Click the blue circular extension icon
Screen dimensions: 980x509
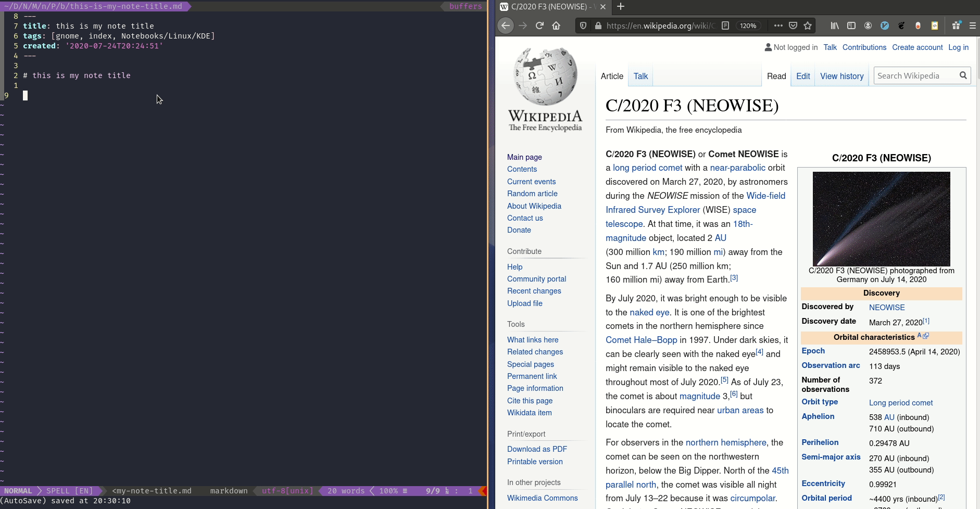click(885, 26)
